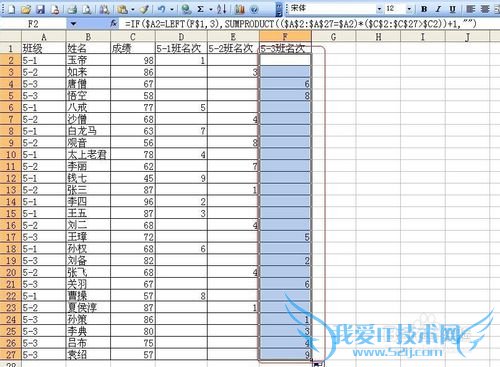The height and width of the screenshot is (367, 500).
Task: Select column H header
Action: point(378,36)
